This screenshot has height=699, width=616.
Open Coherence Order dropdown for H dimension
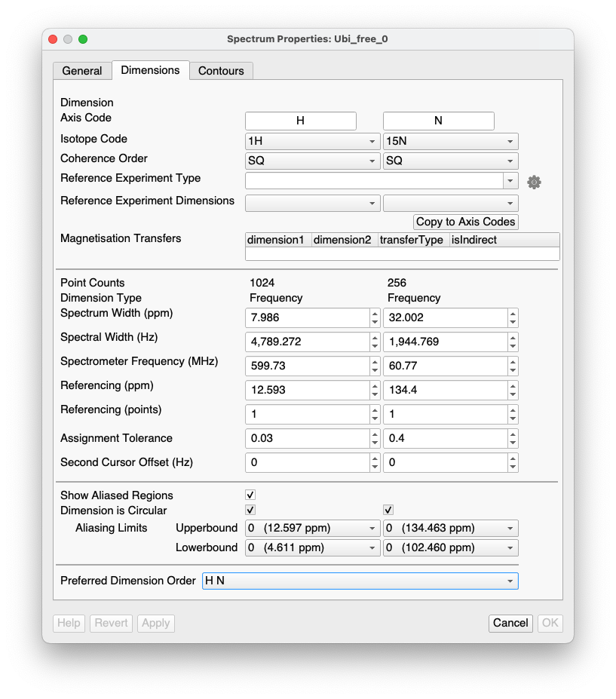tap(312, 161)
